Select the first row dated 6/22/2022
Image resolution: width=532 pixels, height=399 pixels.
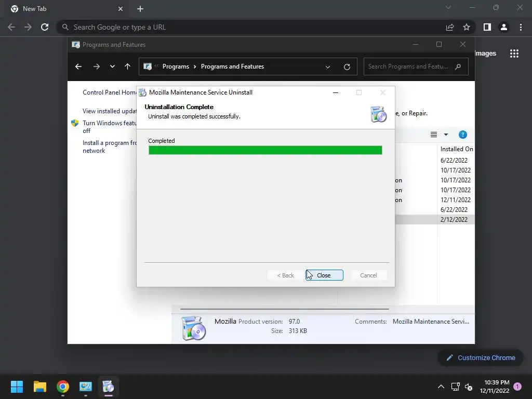(435, 160)
